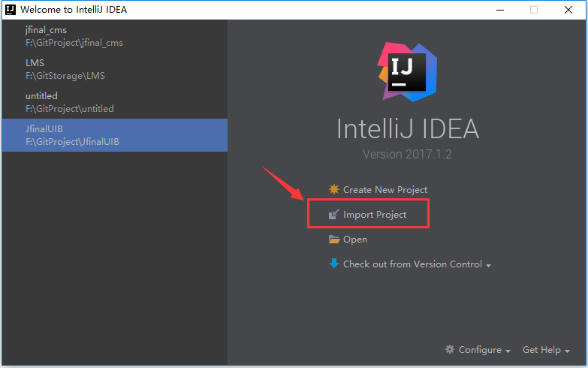Click the Check out from Version Control text
Screen dimensions: 588x368
(412, 264)
